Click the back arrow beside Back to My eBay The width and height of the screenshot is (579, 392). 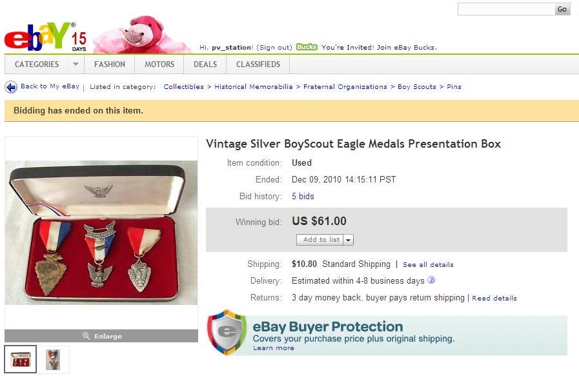point(11,87)
